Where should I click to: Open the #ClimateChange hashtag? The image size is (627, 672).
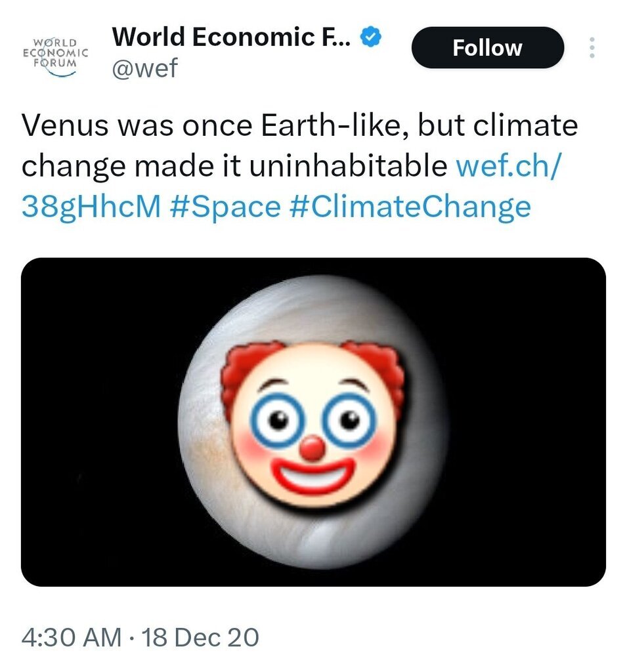[409, 207]
